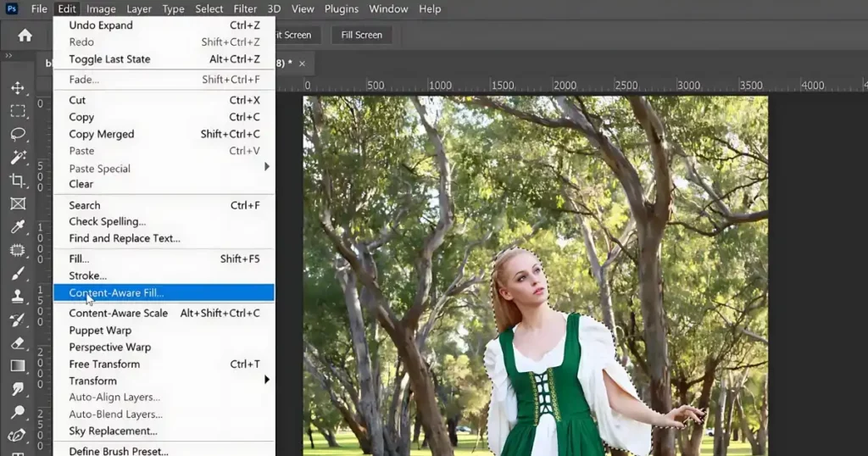
Task: Open the Select menu
Action: point(209,8)
